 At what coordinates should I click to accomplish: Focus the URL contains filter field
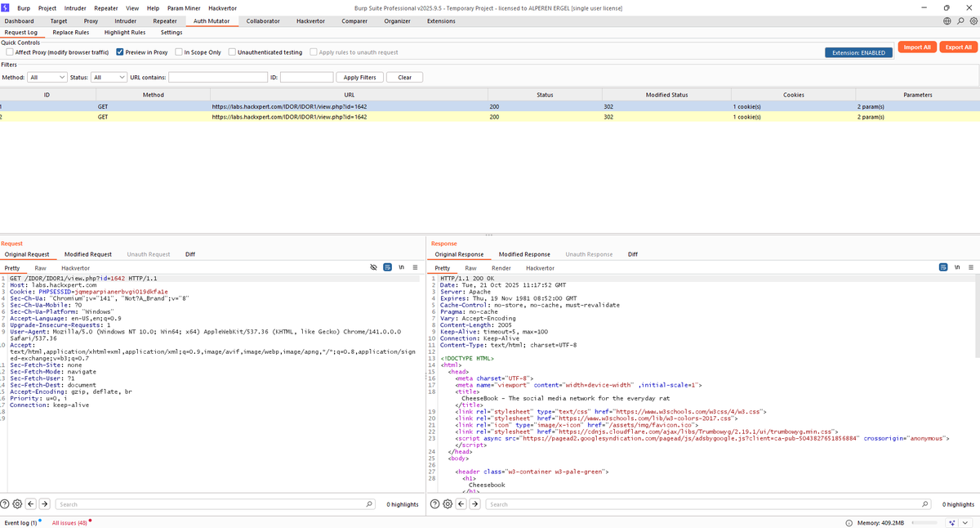[x=218, y=78]
